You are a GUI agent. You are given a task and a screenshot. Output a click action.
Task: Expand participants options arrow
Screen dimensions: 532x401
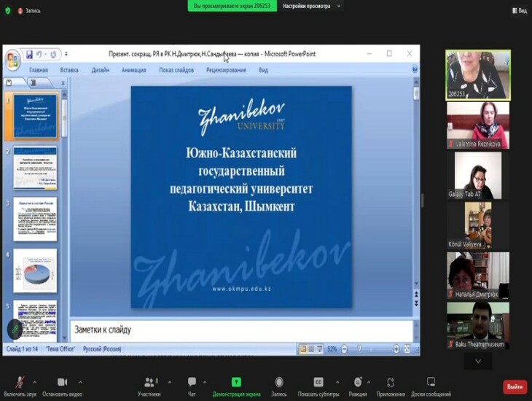(x=170, y=382)
